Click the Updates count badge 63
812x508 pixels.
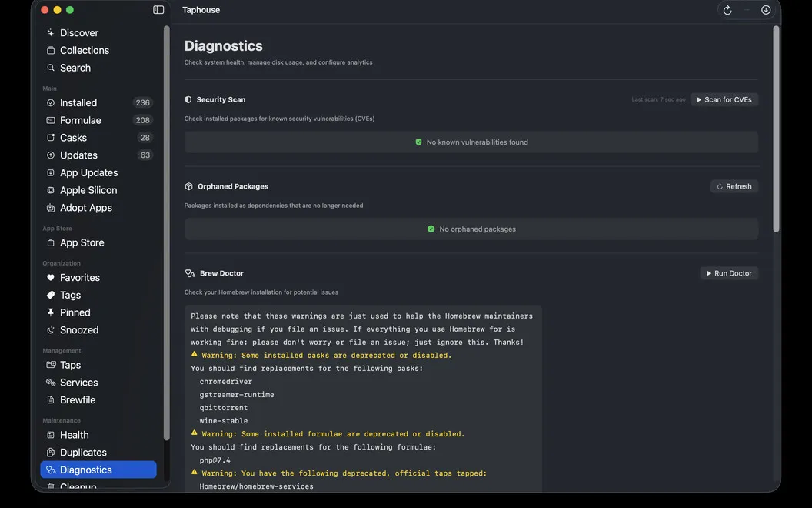145,155
